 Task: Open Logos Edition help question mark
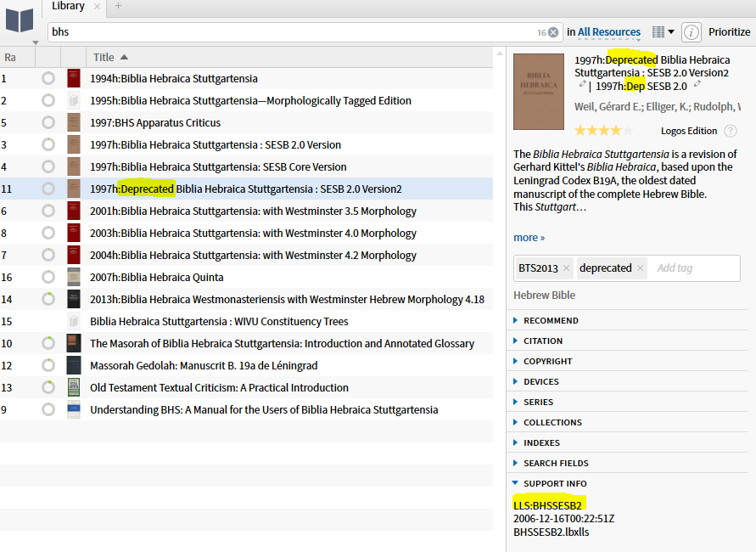point(731,131)
